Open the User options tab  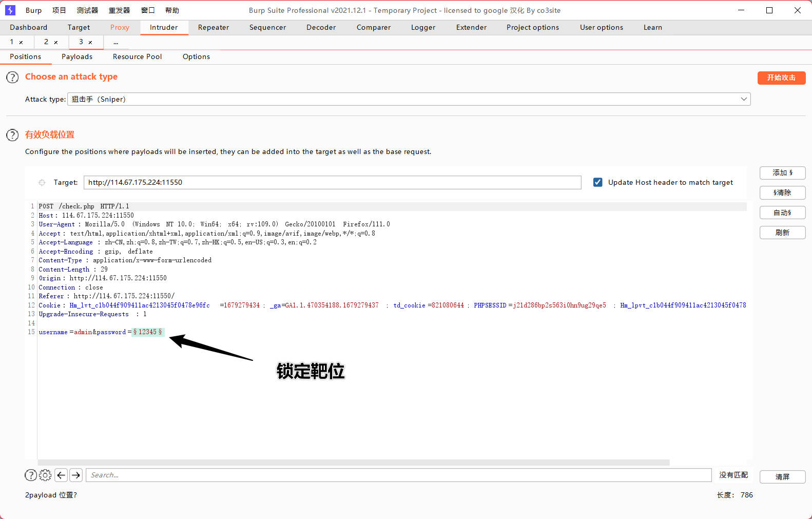coord(602,27)
